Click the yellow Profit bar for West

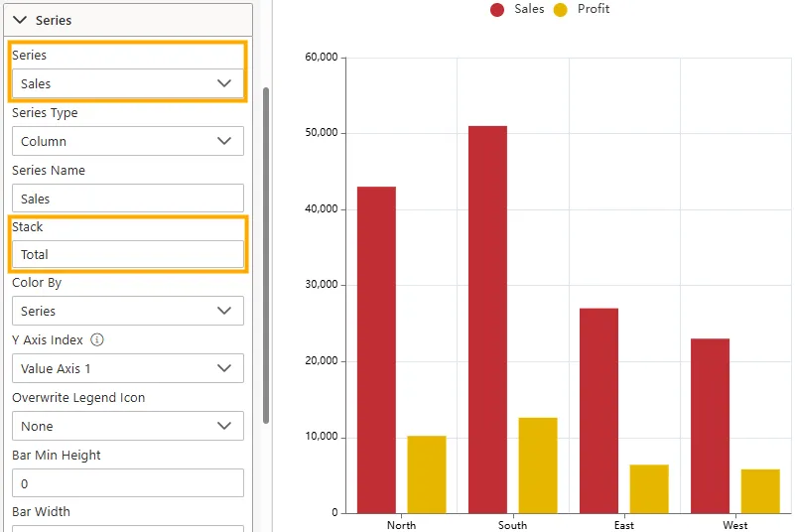pos(760,490)
